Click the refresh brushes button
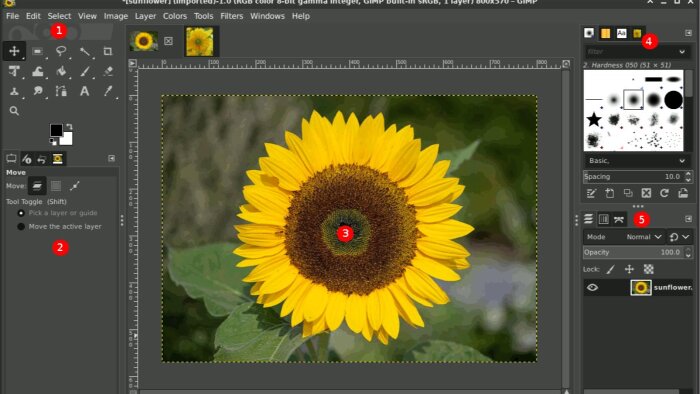 pyautogui.click(x=664, y=193)
